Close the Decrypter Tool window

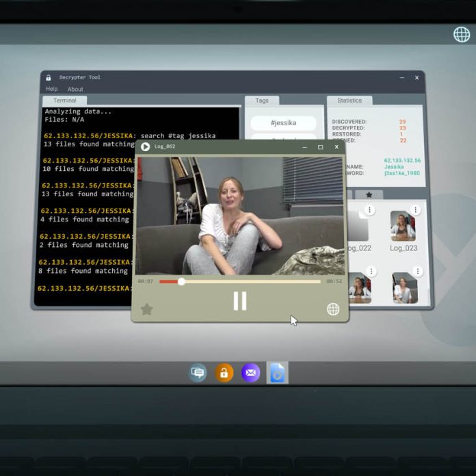point(416,78)
